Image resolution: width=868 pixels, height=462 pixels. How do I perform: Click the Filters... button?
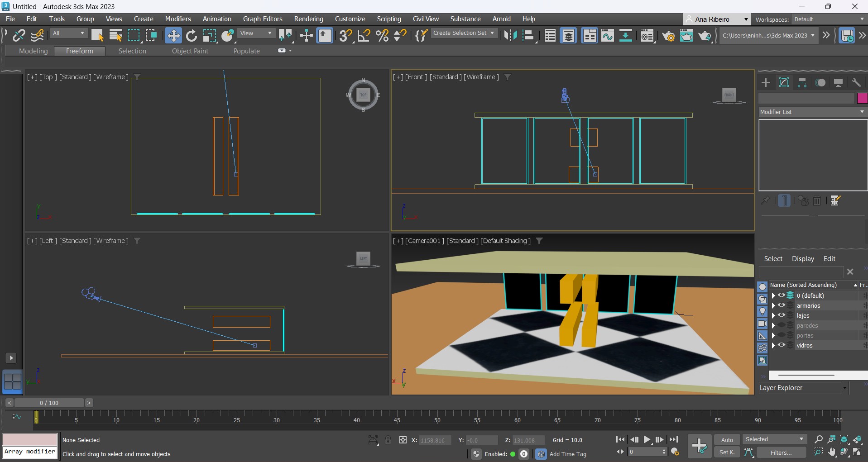click(x=781, y=452)
